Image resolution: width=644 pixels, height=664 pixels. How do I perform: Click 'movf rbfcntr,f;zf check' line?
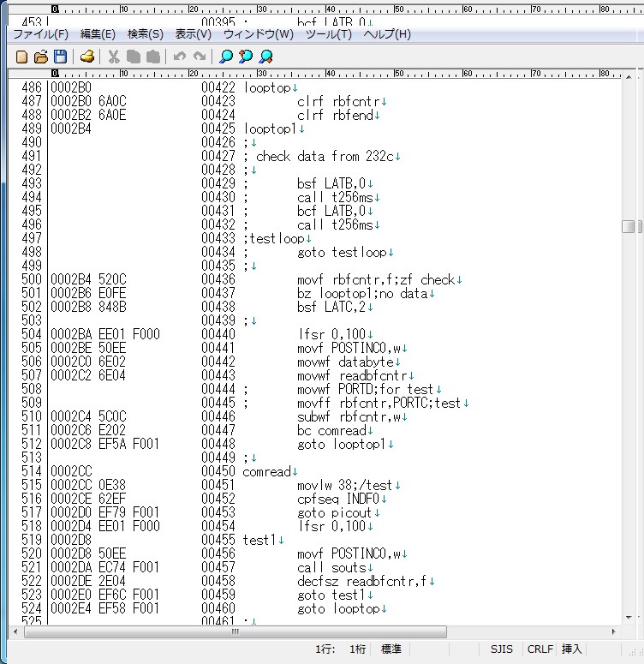click(376, 279)
